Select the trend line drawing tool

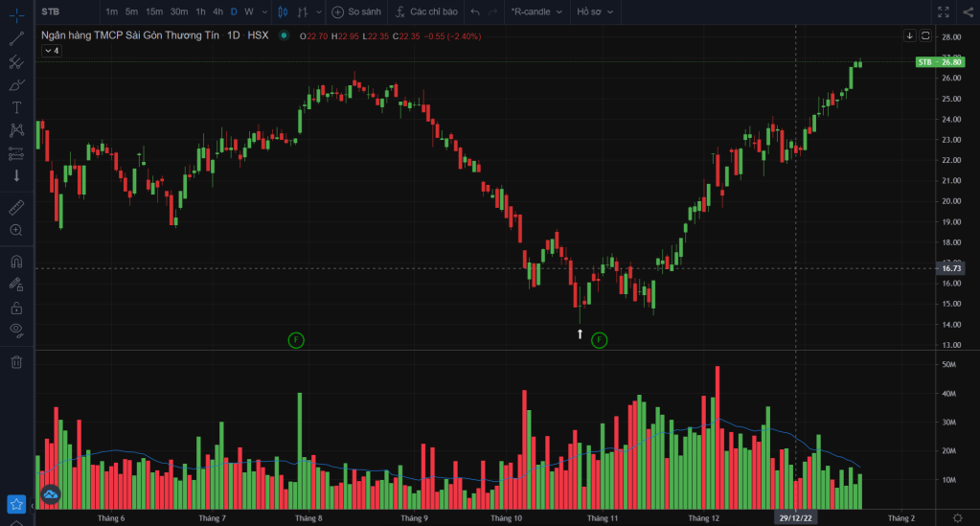tap(16, 38)
